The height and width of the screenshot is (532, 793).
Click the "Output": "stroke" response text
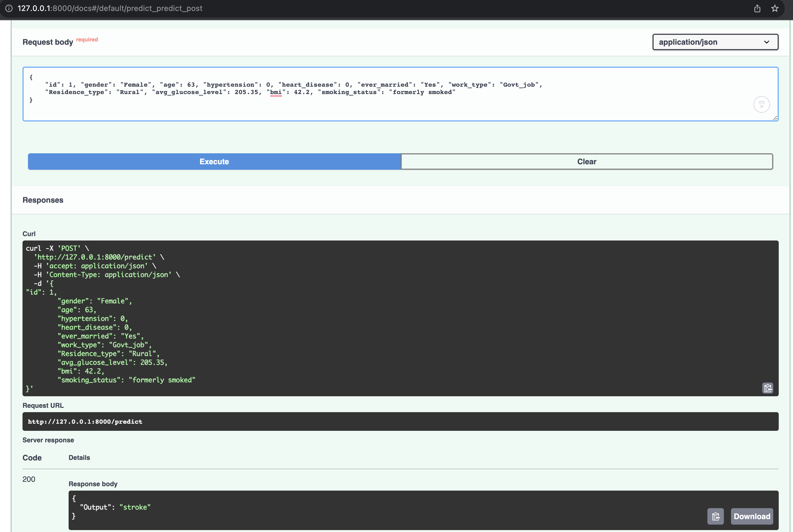[115, 507]
